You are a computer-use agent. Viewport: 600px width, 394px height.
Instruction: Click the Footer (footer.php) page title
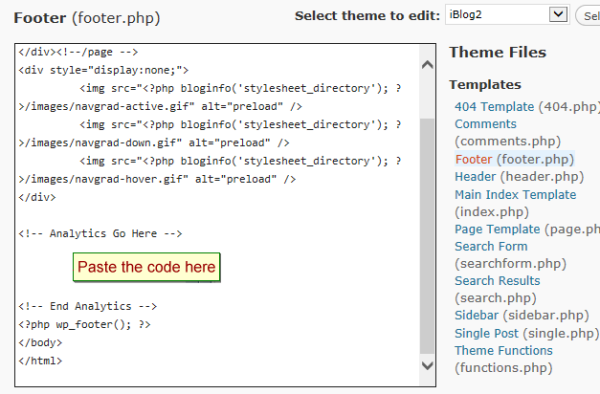point(87,18)
